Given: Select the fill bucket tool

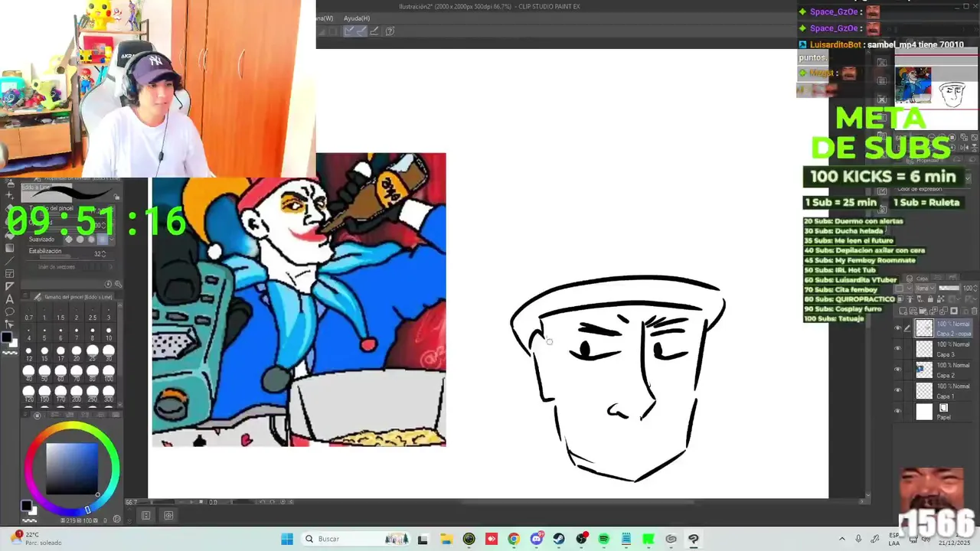Looking at the screenshot, I should tap(9, 236).
